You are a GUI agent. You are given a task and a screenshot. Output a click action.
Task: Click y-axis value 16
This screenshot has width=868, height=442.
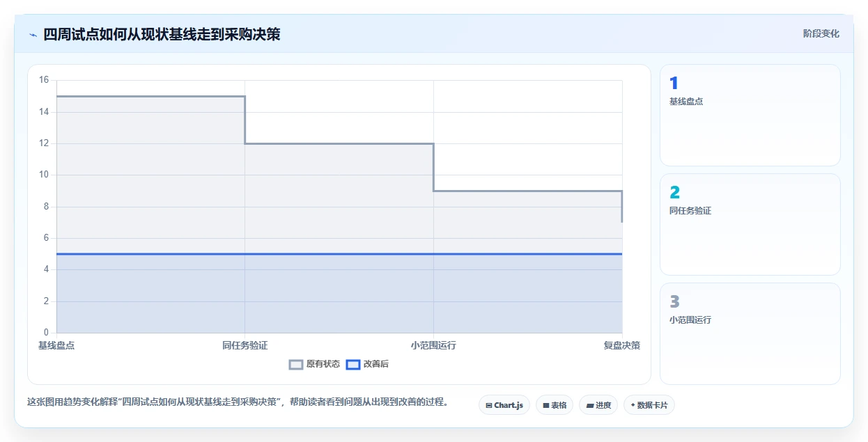(x=44, y=80)
